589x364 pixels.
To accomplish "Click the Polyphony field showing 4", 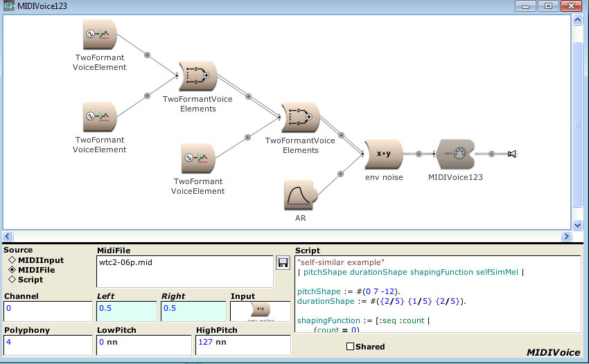I will 48,345.
